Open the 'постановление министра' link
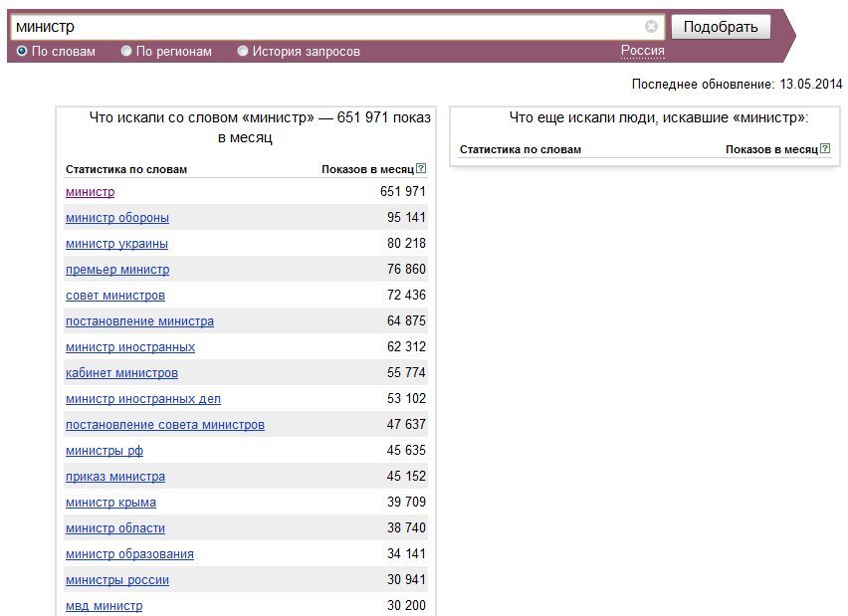848x616 pixels. click(x=139, y=321)
